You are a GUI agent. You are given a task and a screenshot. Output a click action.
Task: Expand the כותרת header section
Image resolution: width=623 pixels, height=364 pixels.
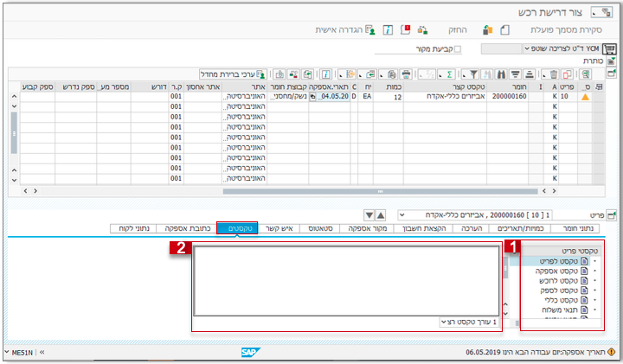tap(611, 61)
